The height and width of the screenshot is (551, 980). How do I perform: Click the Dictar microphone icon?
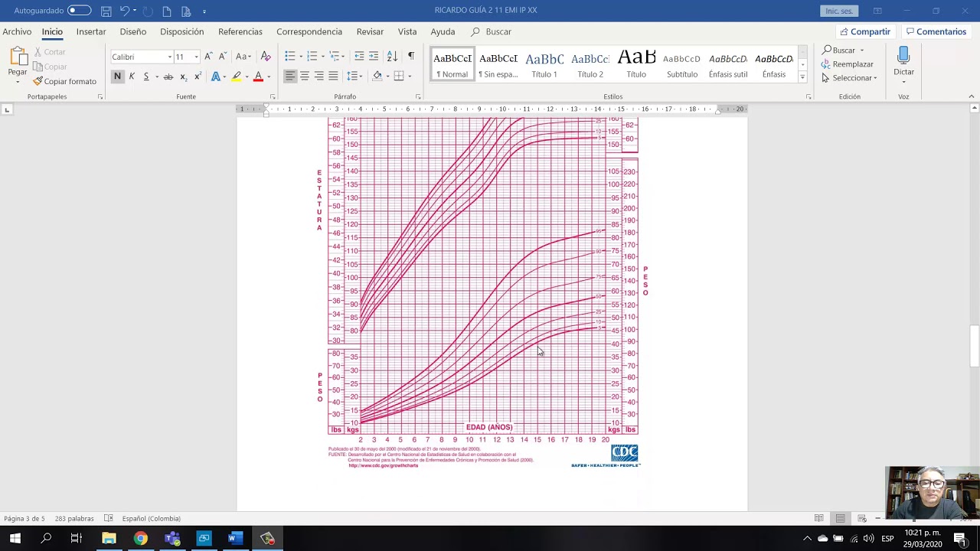903,55
